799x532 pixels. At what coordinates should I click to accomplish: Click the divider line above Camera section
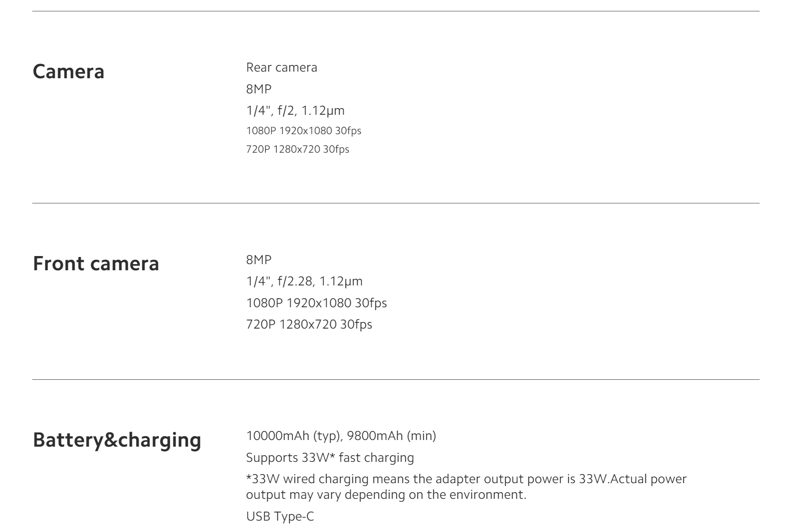(x=396, y=11)
